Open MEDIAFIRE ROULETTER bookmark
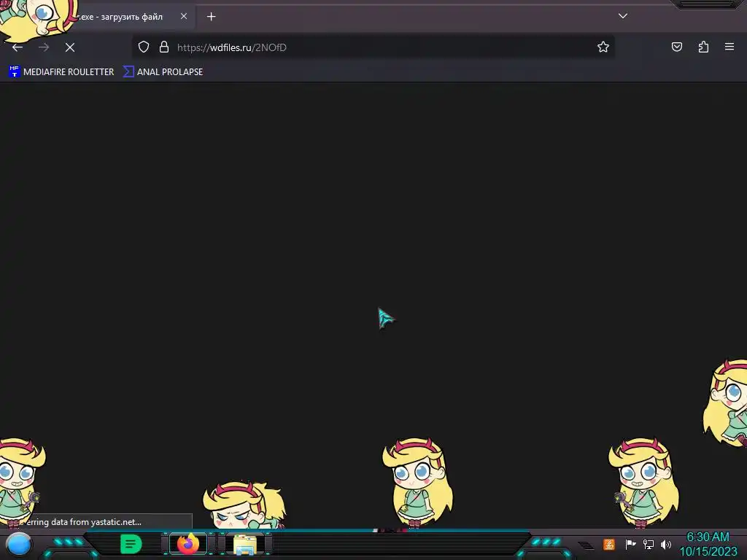Image resolution: width=747 pixels, height=560 pixels. 61,72
